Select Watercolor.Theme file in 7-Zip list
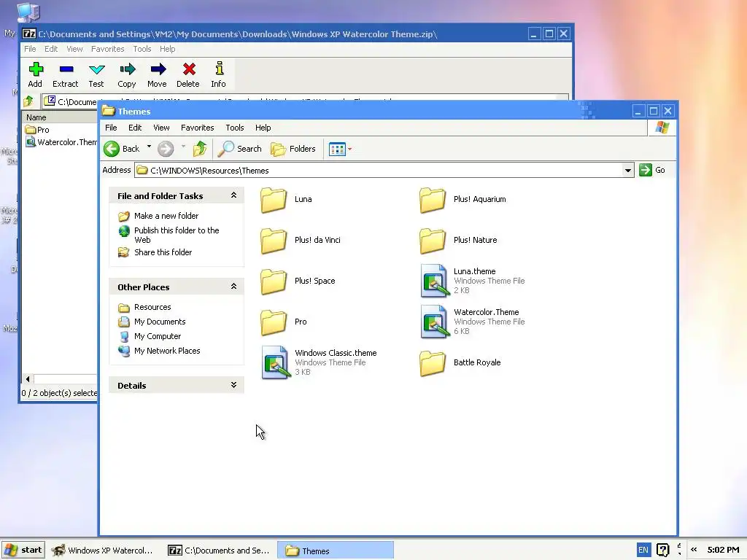This screenshot has height=560, width=747. tap(61, 142)
